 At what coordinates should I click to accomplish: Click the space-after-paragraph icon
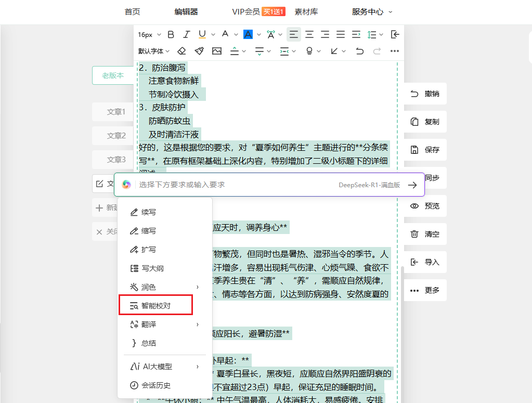coord(259,51)
